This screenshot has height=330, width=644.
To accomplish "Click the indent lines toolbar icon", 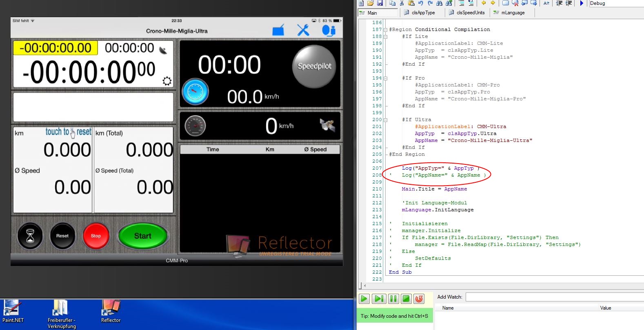I will pyautogui.click(x=568, y=3).
